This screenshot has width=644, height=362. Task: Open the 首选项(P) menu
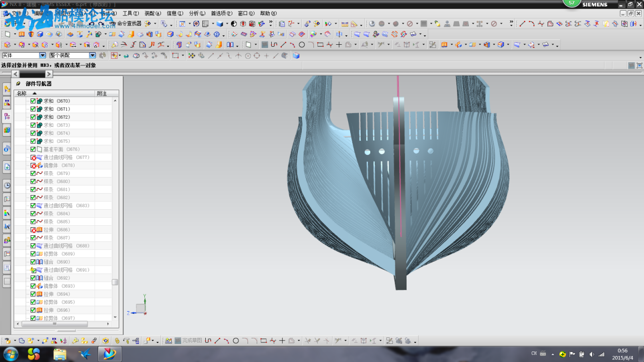[x=221, y=14]
